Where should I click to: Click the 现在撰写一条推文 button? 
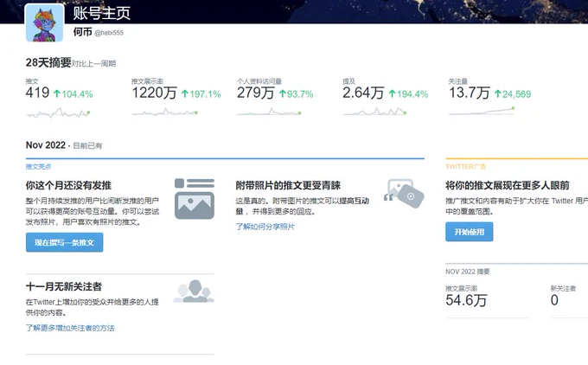65,242
